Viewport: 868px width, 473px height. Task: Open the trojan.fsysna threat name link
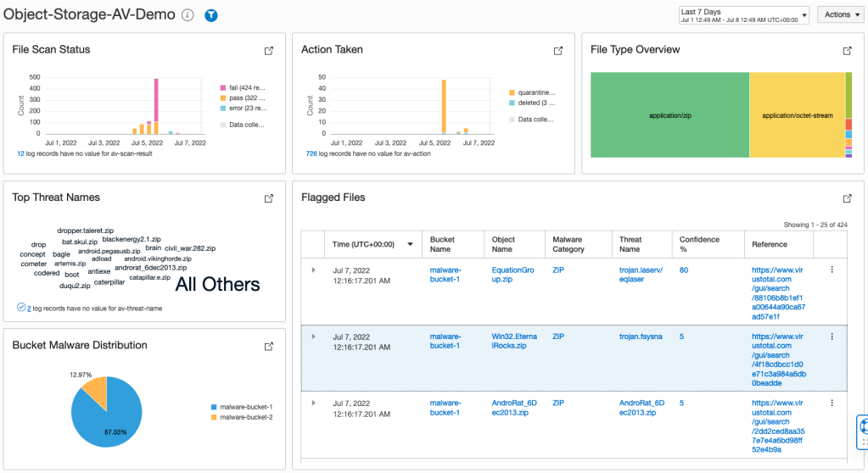click(x=641, y=337)
